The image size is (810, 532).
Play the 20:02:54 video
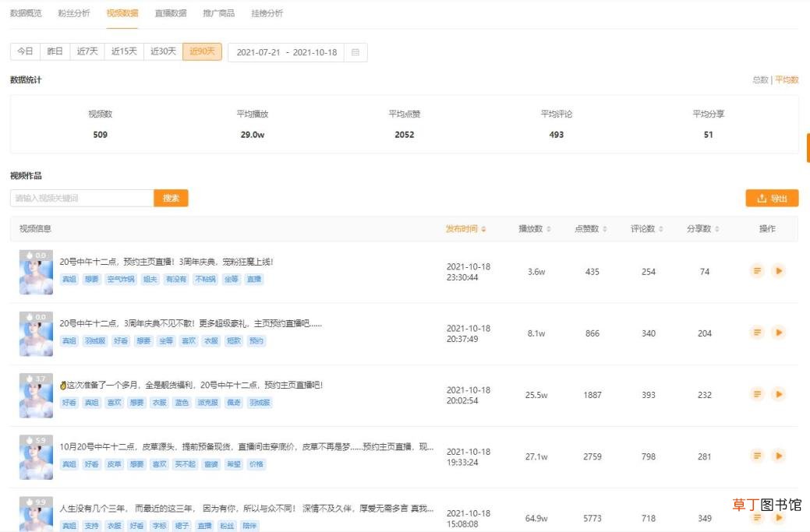[x=779, y=394]
